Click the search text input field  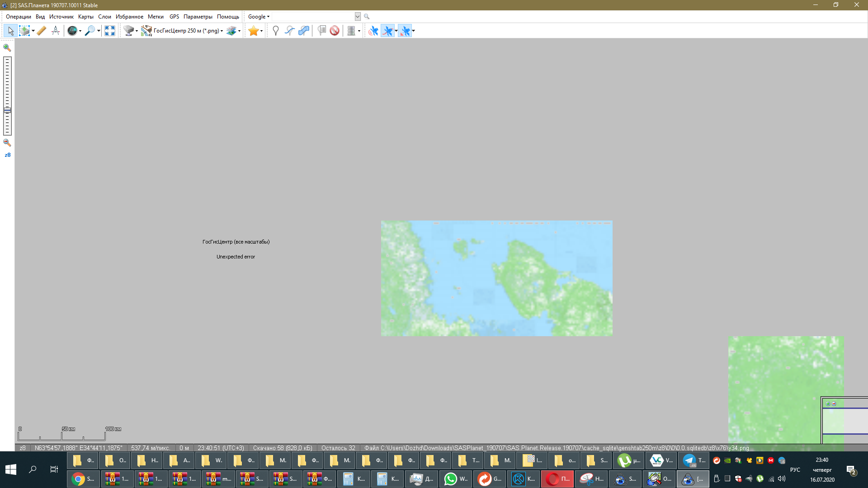313,17
